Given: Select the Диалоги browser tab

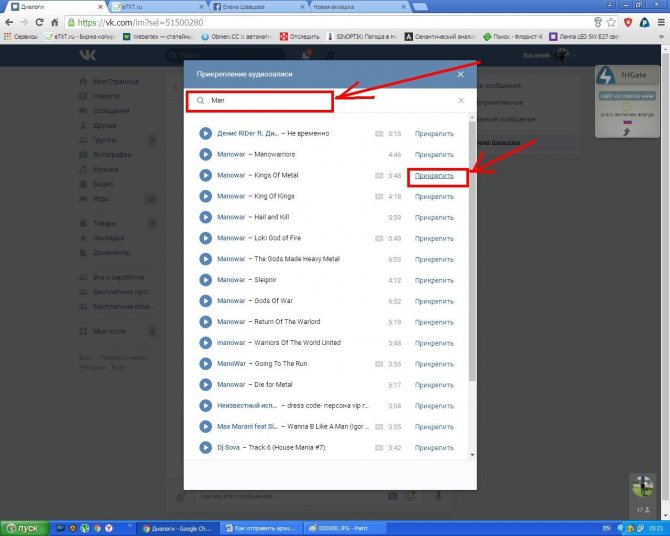Looking at the screenshot, I should pos(57,7).
